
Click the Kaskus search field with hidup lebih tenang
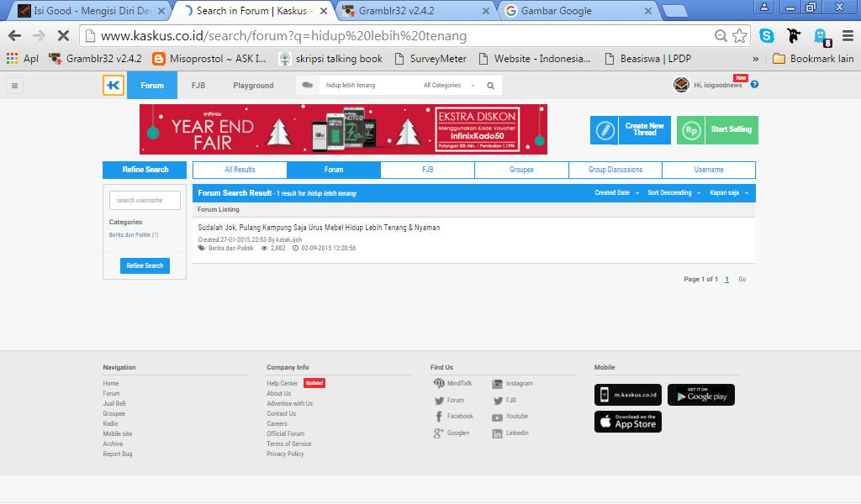(368, 85)
